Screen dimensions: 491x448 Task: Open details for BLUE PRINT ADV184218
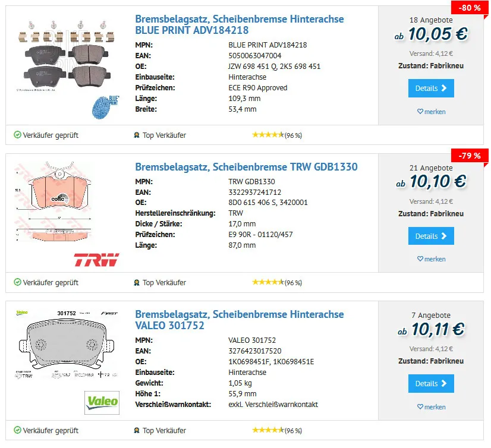tap(431, 88)
